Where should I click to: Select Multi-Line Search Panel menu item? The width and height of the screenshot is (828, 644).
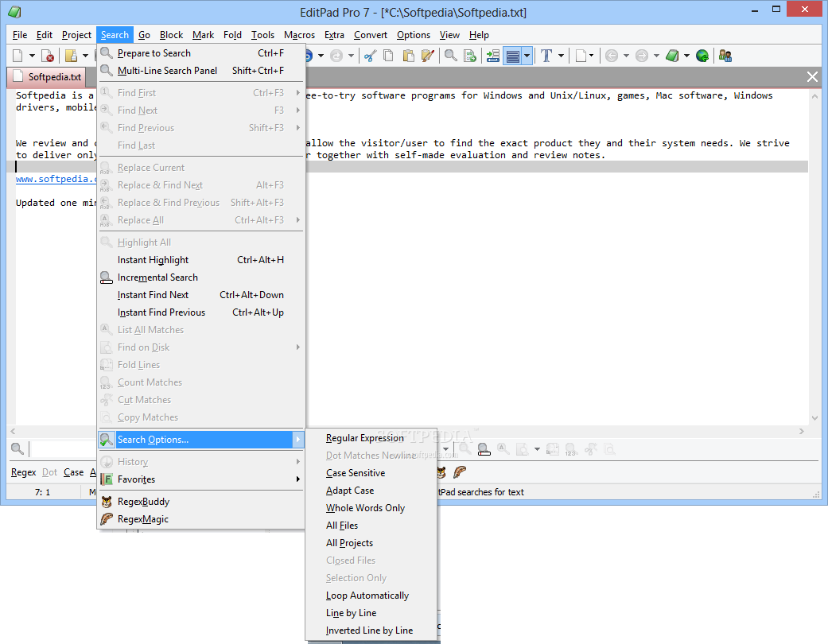click(x=200, y=70)
